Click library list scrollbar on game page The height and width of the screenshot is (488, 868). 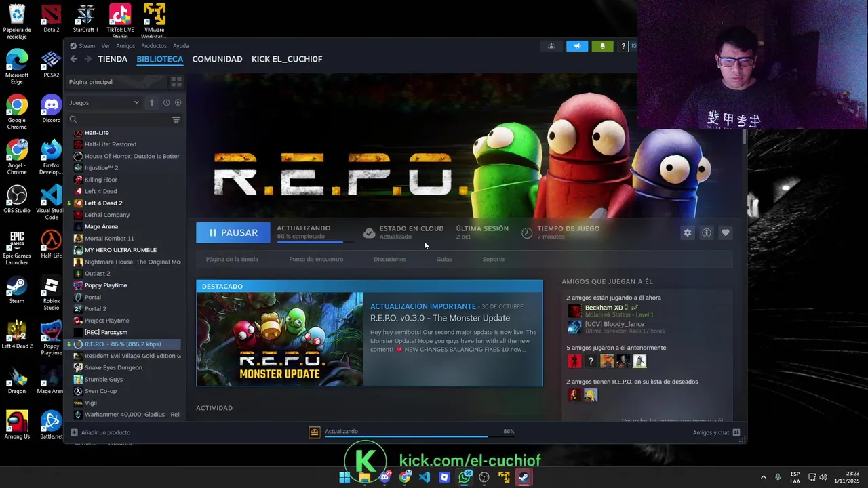pos(745,138)
